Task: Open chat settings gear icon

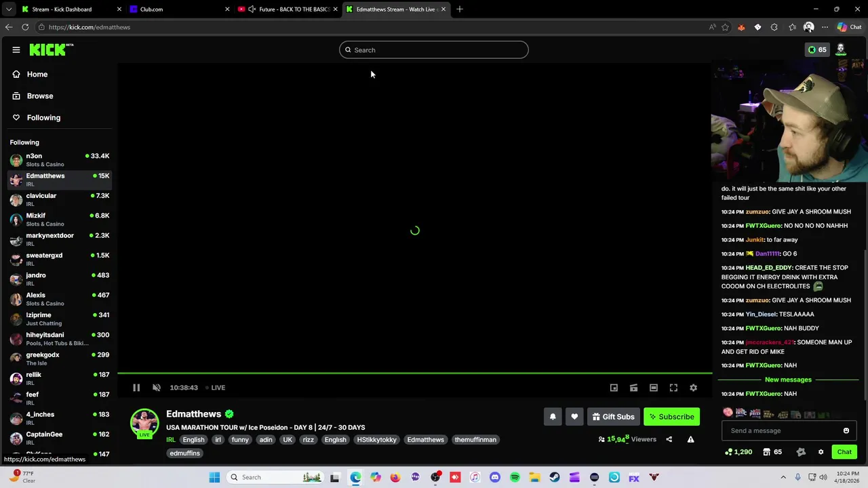Action: 821,451
